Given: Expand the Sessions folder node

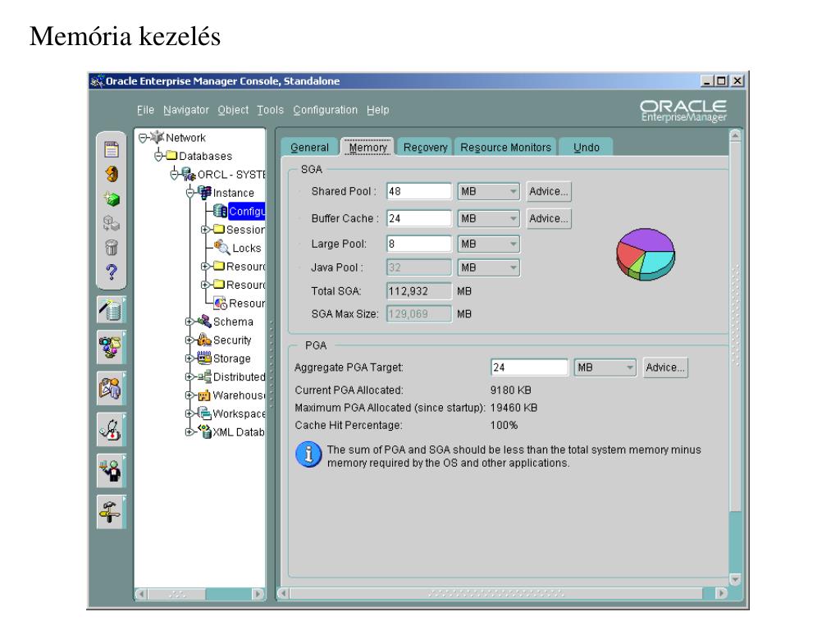Looking at the screenshot, I should 204,230.
